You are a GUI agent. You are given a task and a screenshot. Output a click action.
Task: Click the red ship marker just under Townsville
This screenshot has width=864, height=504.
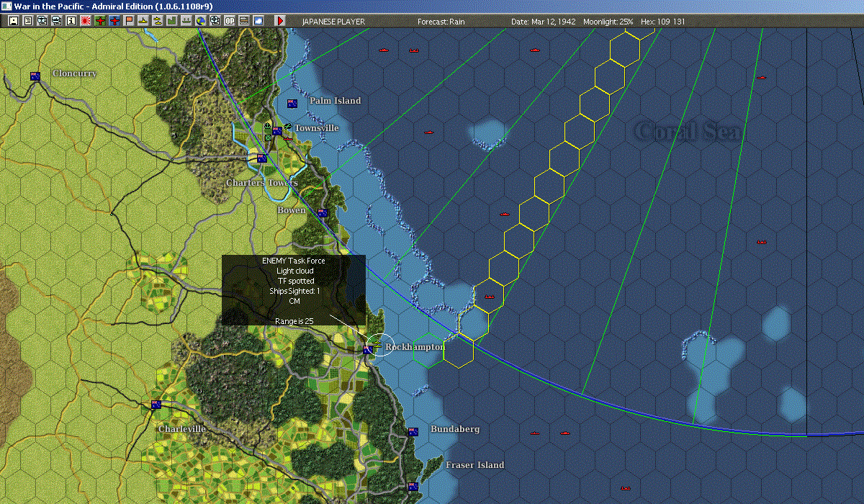pyautogui.click(x=288, y=139)
